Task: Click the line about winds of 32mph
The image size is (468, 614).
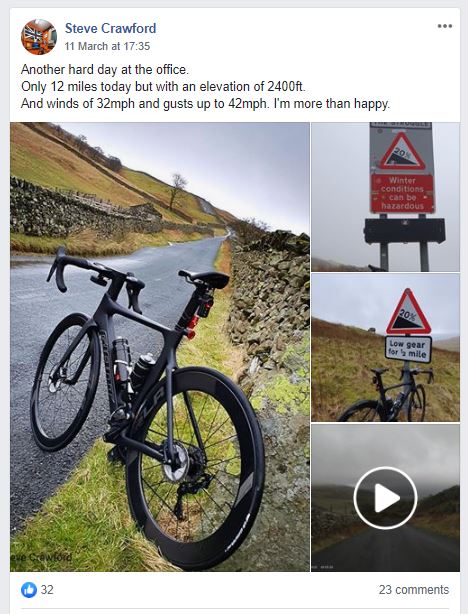Action: coord(205,104)
